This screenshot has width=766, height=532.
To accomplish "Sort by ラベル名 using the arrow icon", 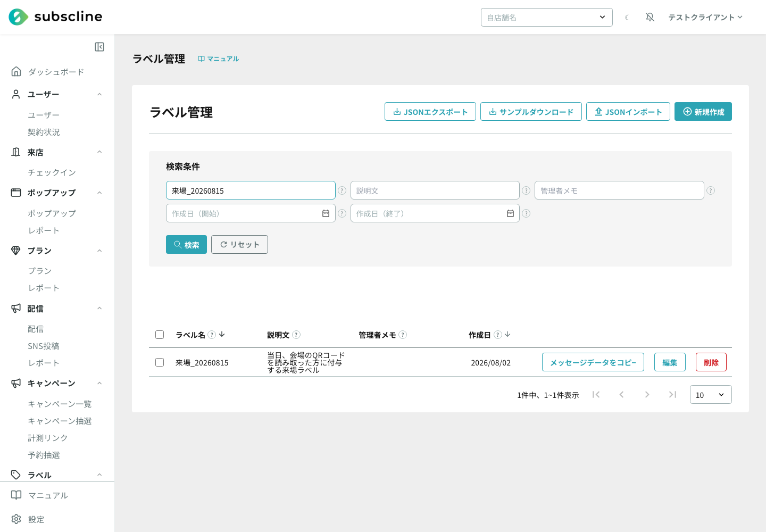I will (222, 334).
